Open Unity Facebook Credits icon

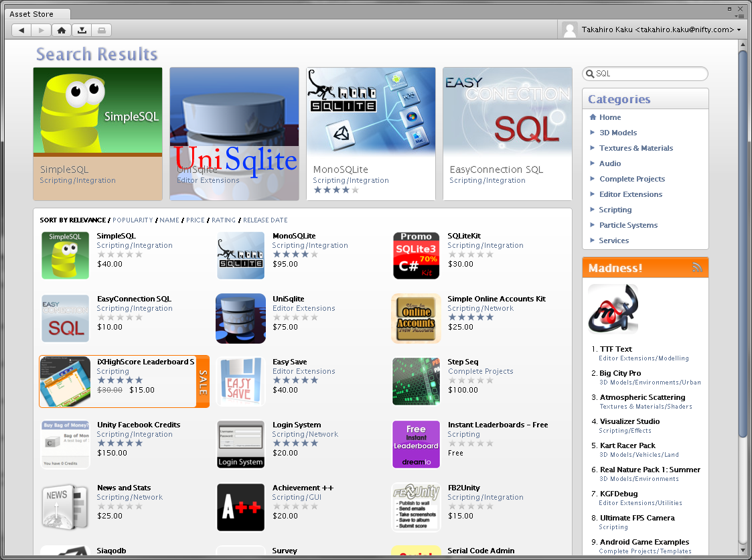pos(65,444)
